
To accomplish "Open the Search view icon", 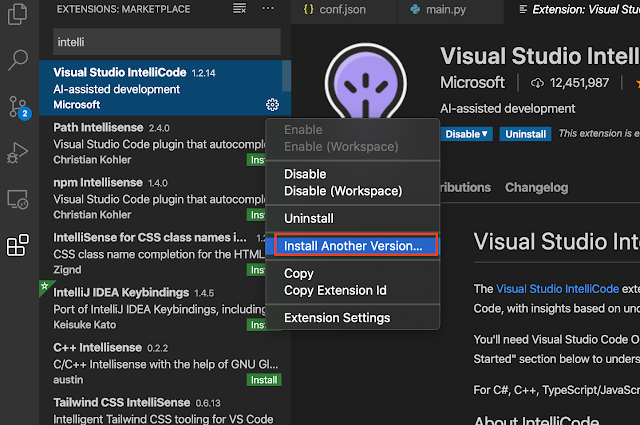I will [18, 60].
